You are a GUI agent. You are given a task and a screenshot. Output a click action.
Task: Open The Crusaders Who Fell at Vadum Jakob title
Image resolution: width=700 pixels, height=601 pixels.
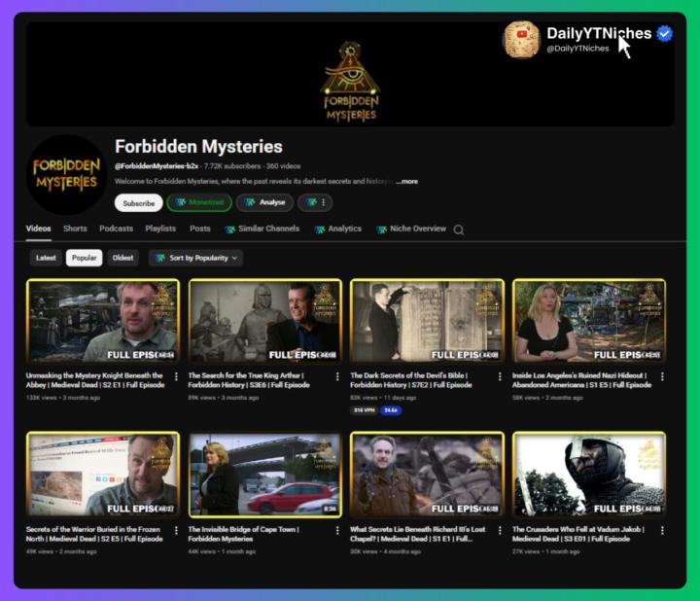coord(578,534)
